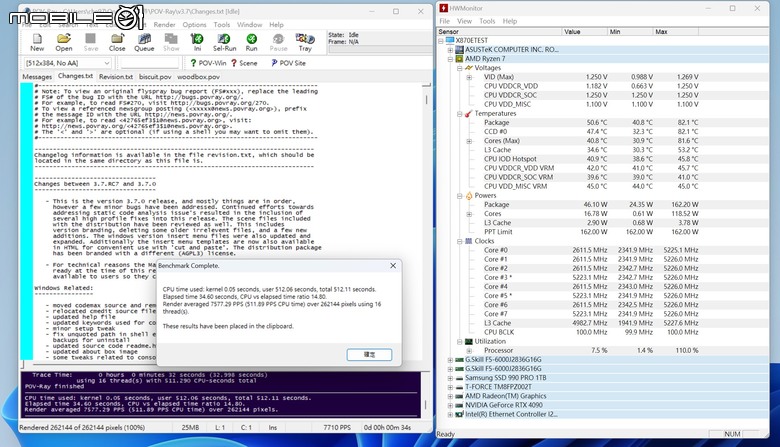Select Samsung SSD 990 PRO 1TB node
This screenshot has height=447, width=780.
pyautogui.click(x=505, y=378)
